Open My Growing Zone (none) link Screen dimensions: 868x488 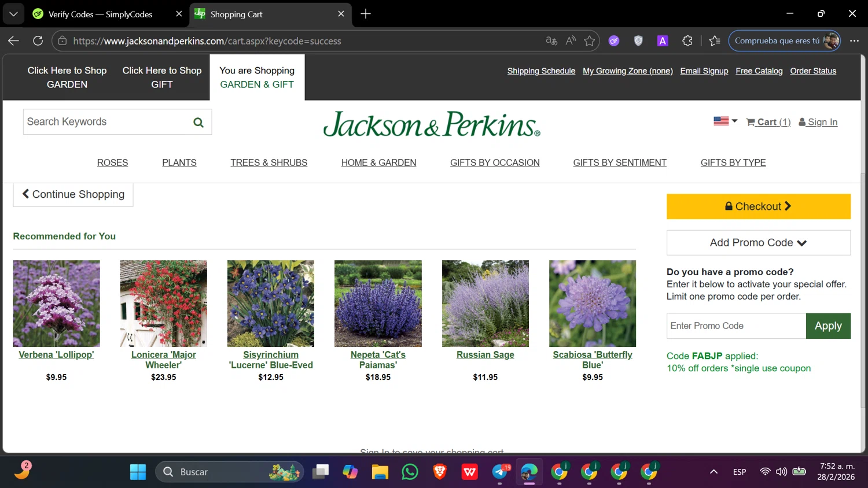628,71
